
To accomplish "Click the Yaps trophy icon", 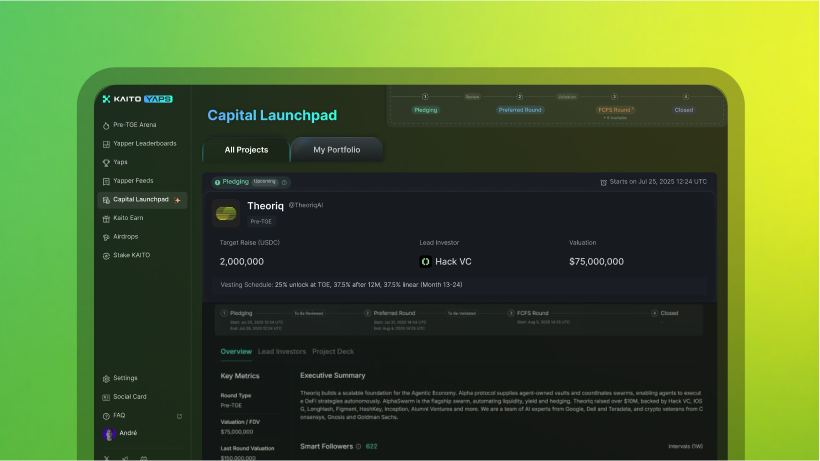I will click(x=106, y=163).
